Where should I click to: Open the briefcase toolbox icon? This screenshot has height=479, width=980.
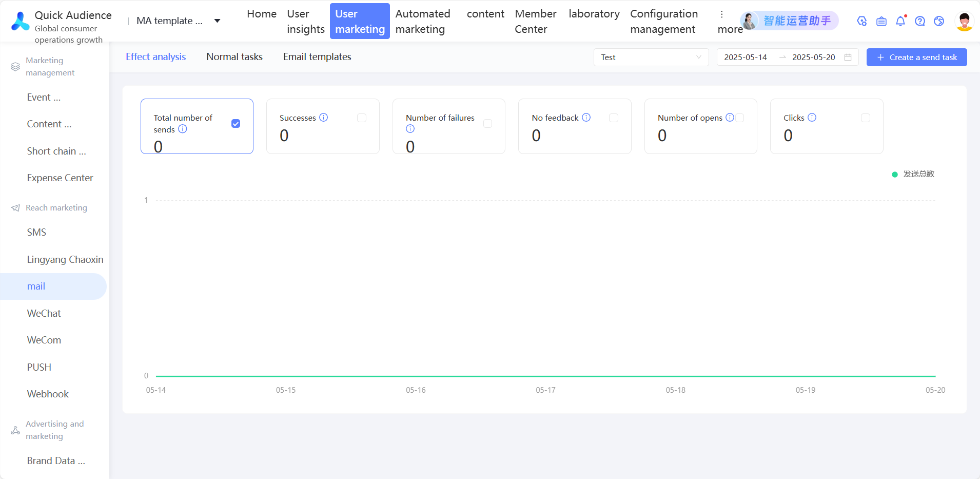[x=881, y=21]
